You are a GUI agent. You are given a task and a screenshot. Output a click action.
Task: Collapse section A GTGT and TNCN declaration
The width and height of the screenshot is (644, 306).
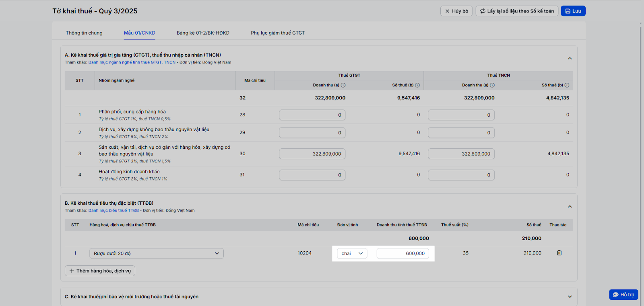[570, 59]
